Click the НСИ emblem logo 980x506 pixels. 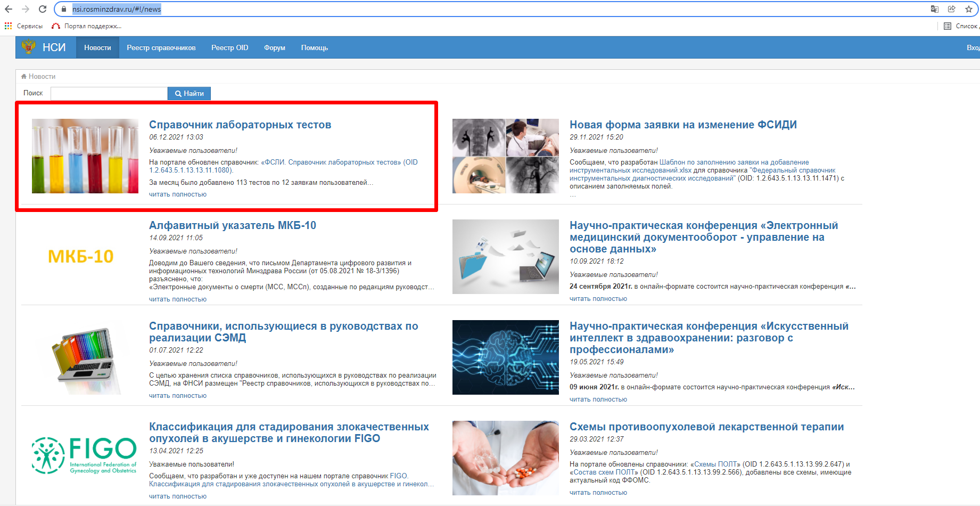(x=28, y=47)
